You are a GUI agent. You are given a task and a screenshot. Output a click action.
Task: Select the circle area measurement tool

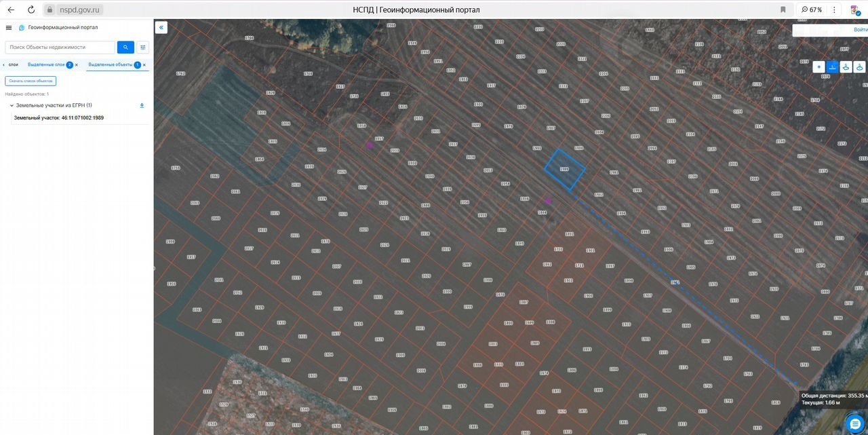(859, 67)
